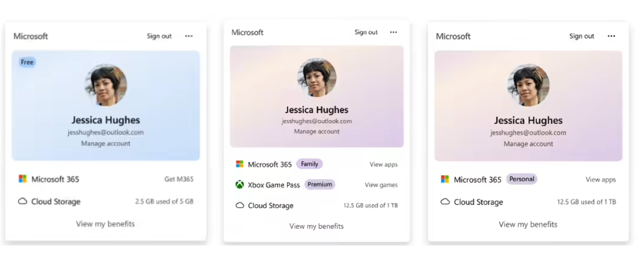Open the three-dot menu on the Personal card
644x254 pixels.
[612, 36]
